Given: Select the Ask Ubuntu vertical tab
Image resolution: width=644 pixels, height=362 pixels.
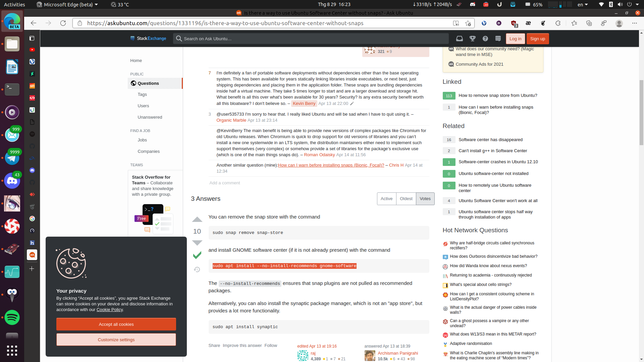Looking at the screenshot, I should pyautogui.click(x=32, y=255).
